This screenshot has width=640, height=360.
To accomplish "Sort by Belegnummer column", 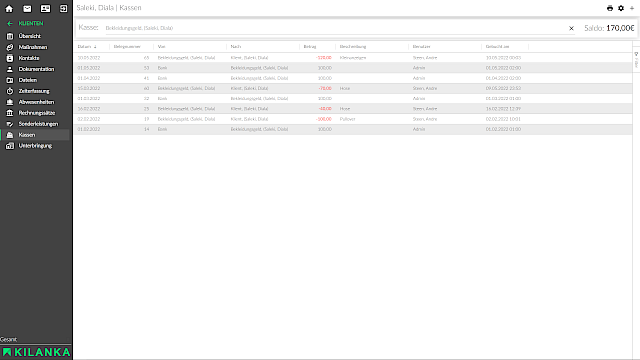I will (127, 47).
